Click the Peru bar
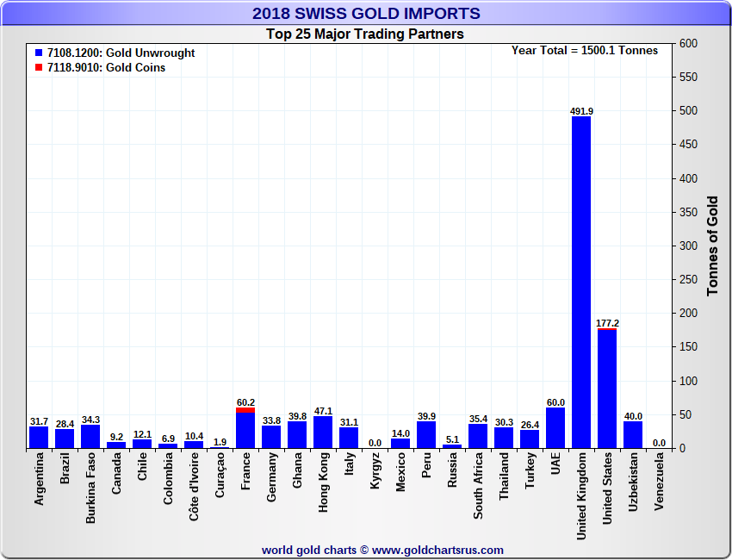Viewport: 732px width, 560px height. pos(426,435)
